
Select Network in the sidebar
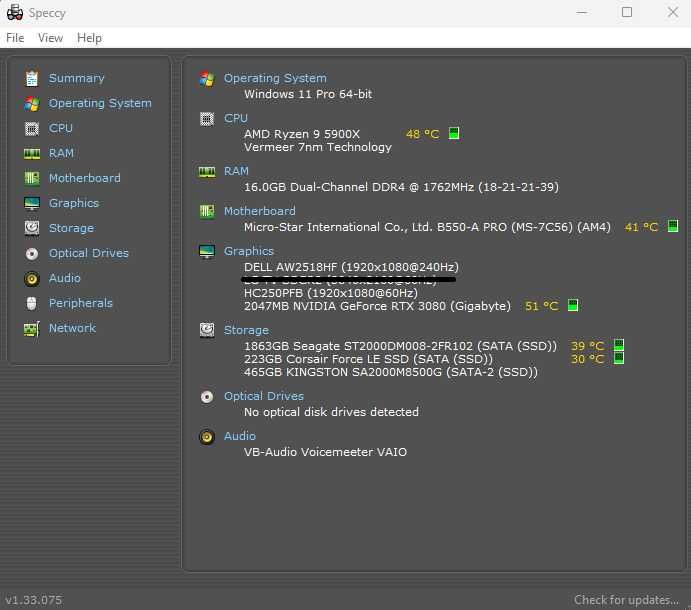(x=72, y=328)
